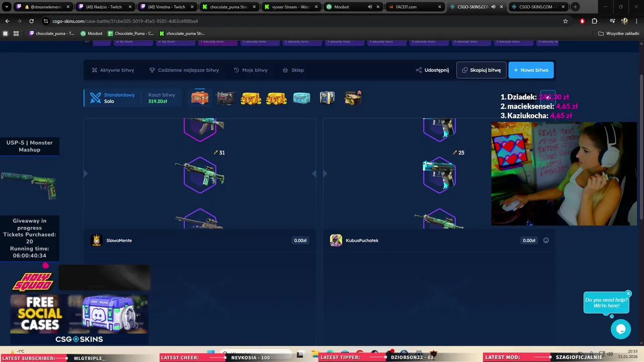Image resolution: width=644 pixels, height=362 pixels.
Task: Click the first gold coin case
Action: pyautogui.click(x=251, y=98)
